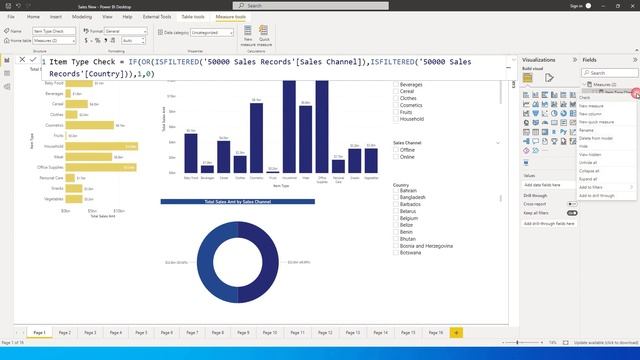Image resolution: width=640 pixels, height=360 pixels.
Task: Expand the Add to filters submenu
Action: tap(631, 187)
